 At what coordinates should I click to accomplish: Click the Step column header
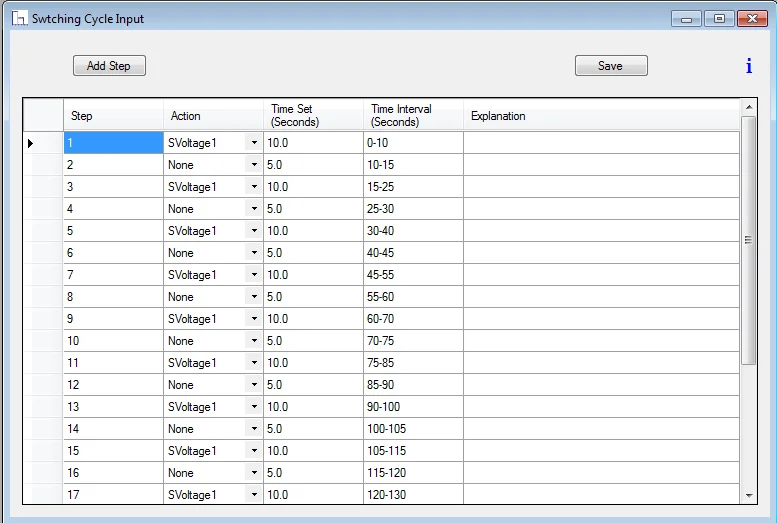click(x=113, y=116)
